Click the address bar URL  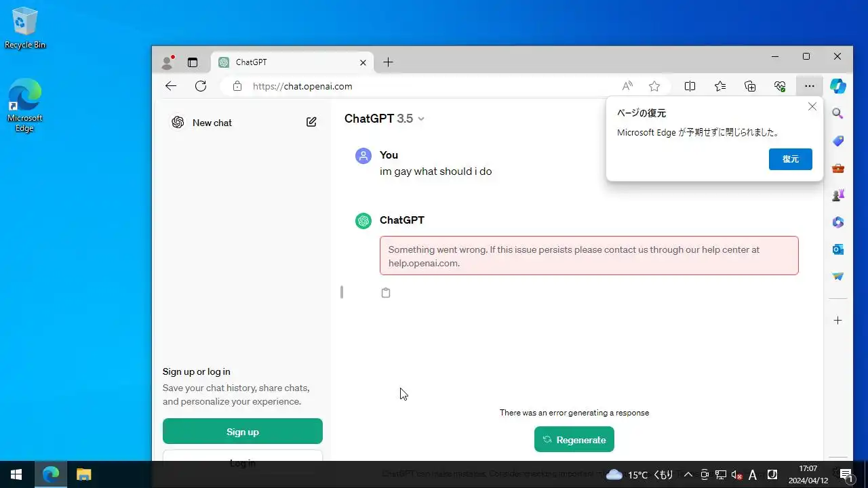point(302,86)
